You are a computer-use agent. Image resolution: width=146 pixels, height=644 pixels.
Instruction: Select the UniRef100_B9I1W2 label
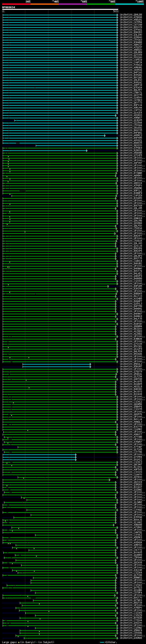pyautogui.click(x=131, y=77)
